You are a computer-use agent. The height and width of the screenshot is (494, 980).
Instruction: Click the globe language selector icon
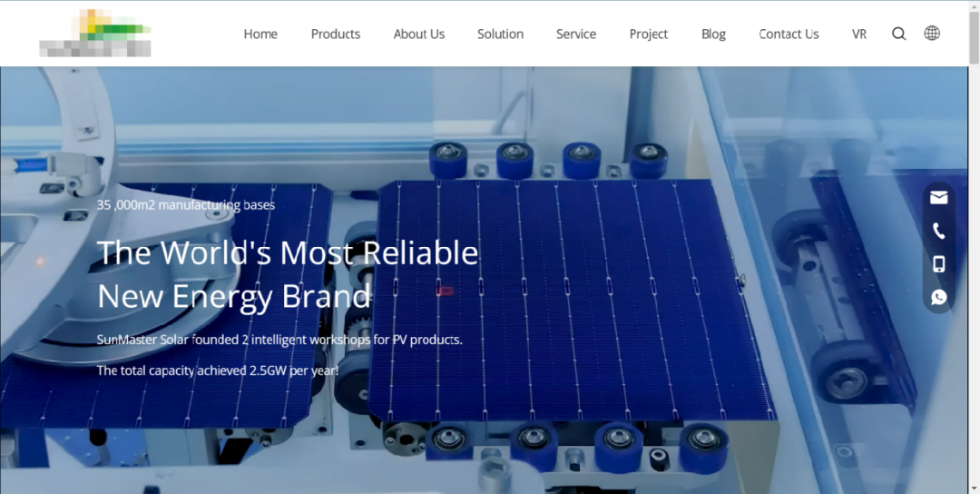point(932,34)
